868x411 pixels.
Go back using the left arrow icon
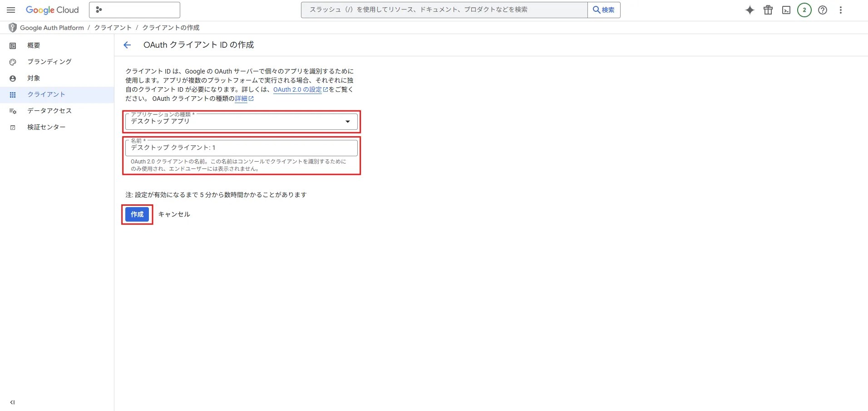point(127,45)
